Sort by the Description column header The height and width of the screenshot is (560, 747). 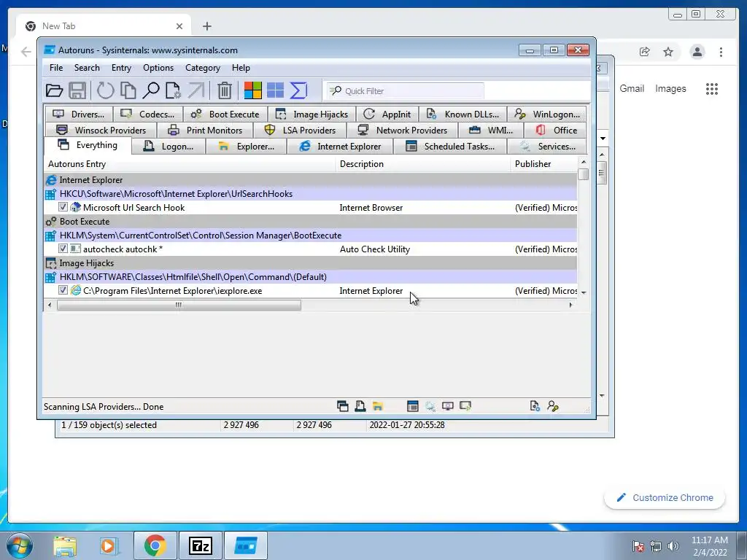pos(423,164)
